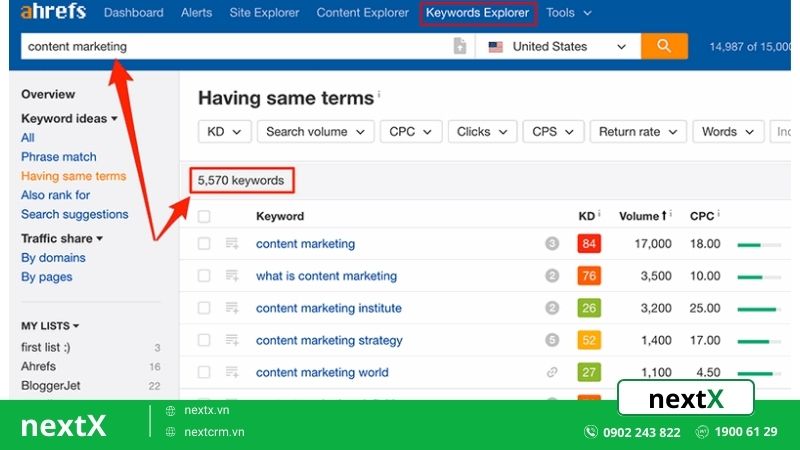Open Overview in the sidebar
The width and height of the screenshot is (800, 450).
48,94
